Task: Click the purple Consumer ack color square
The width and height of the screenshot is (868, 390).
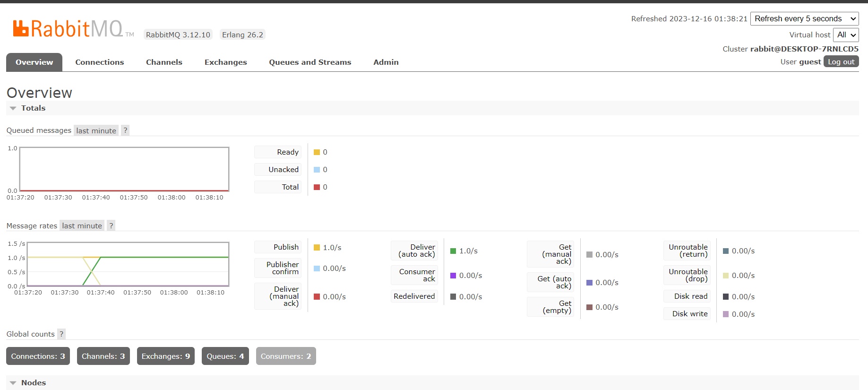Action: click(x=453, y=276)
